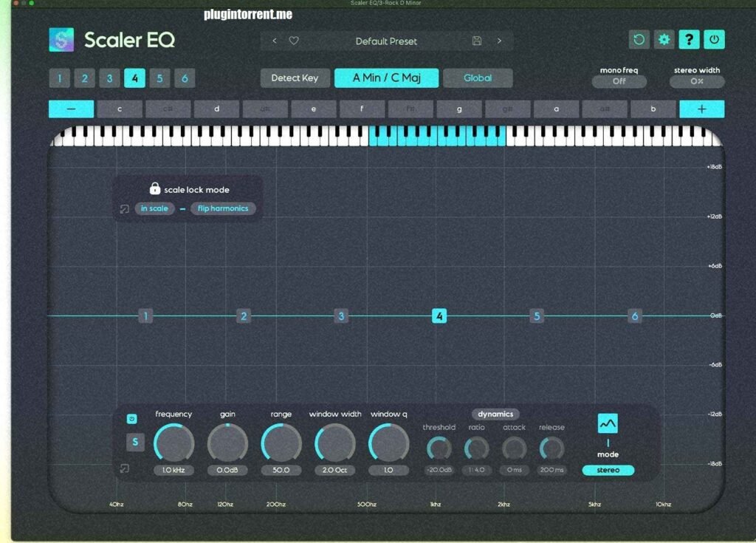The image size is (756, 543).
Task: Click the threshold knob
Action: (439, 448)
